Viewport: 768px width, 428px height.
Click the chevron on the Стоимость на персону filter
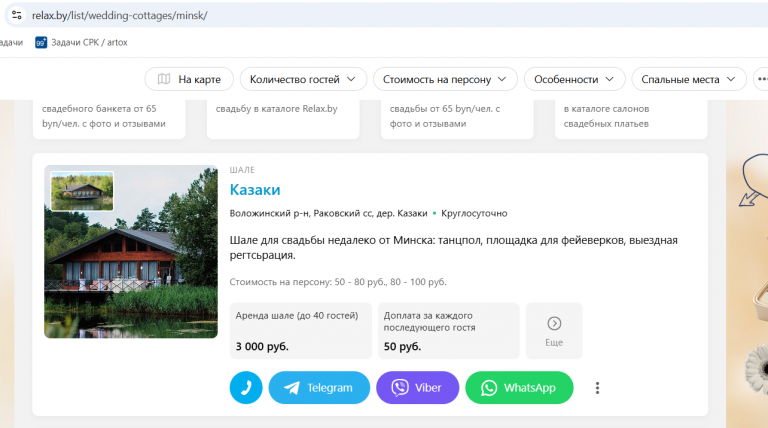click(502, 79)
